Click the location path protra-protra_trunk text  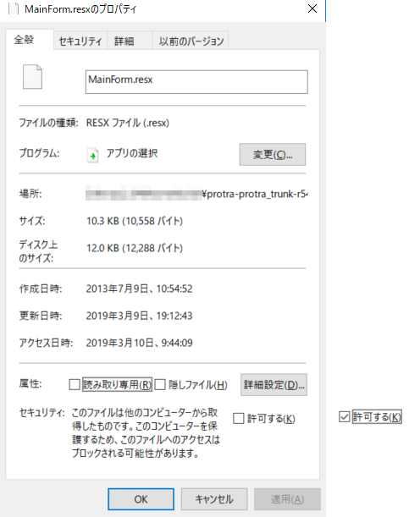(256, 194)
